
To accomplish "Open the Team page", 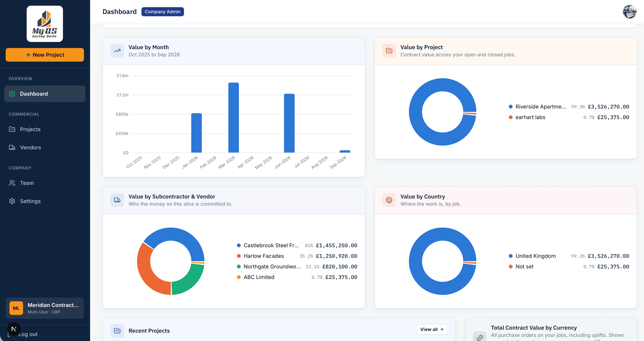I will [x=45, y=183].
